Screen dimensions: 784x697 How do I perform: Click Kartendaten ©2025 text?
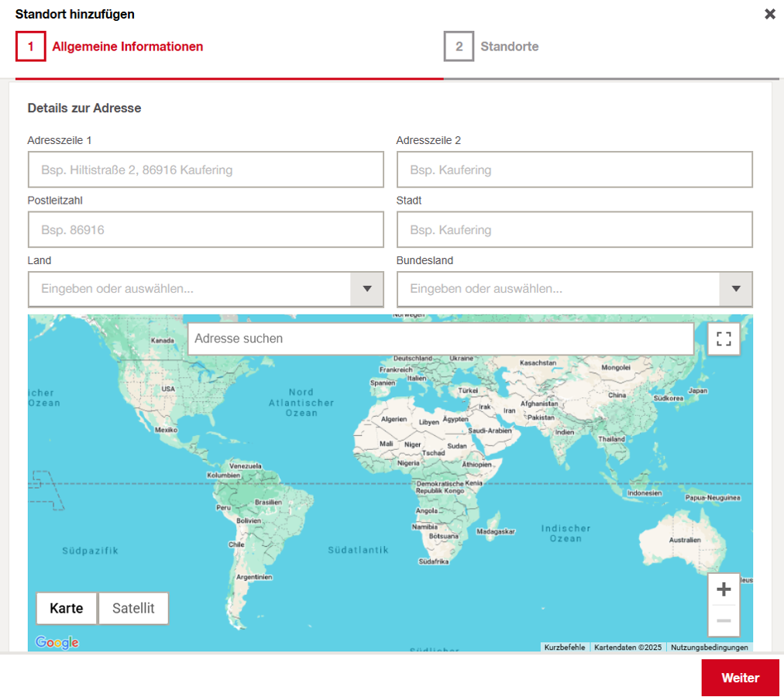click(x=628, y=647)
